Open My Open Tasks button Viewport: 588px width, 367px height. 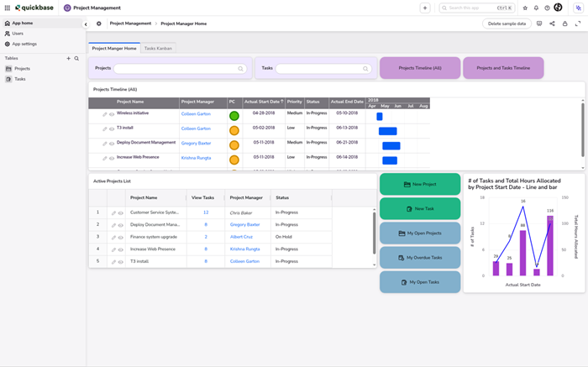click(x=420, y=282)
